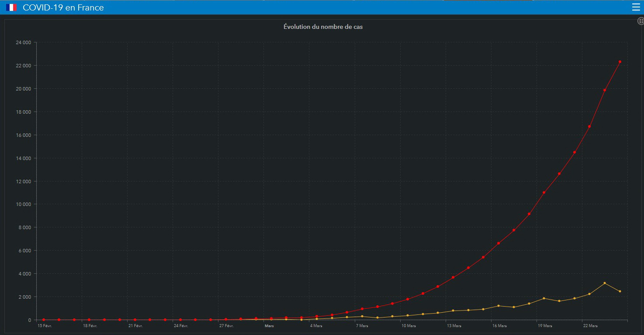Collapse the chart with the shrink arrows icon
Image resolution: width=644 pixels, height=335 pixels.
point(641,21)
